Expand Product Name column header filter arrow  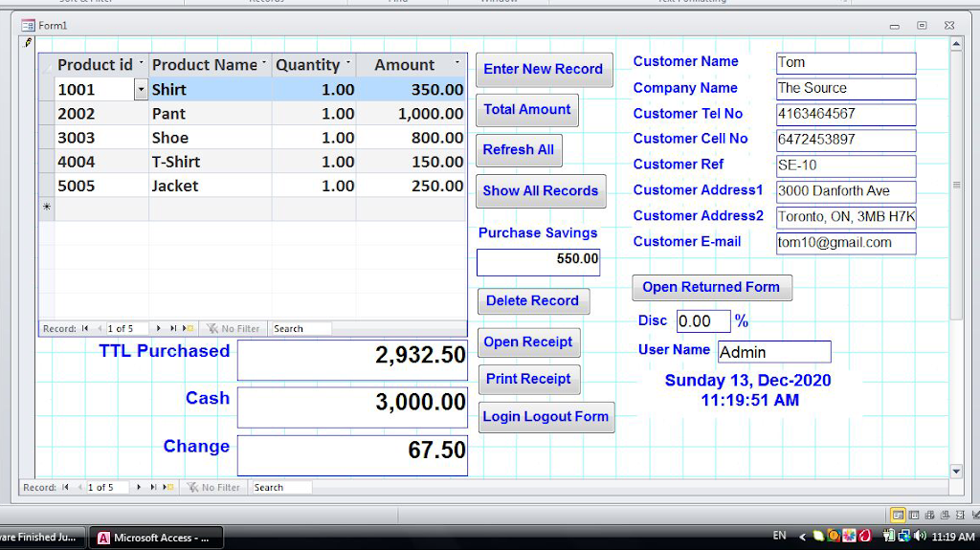tap(264, 64)
